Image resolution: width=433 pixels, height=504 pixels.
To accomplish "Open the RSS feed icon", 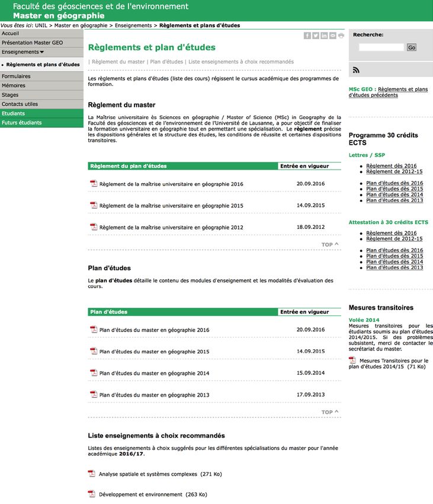I will [356, 70].
